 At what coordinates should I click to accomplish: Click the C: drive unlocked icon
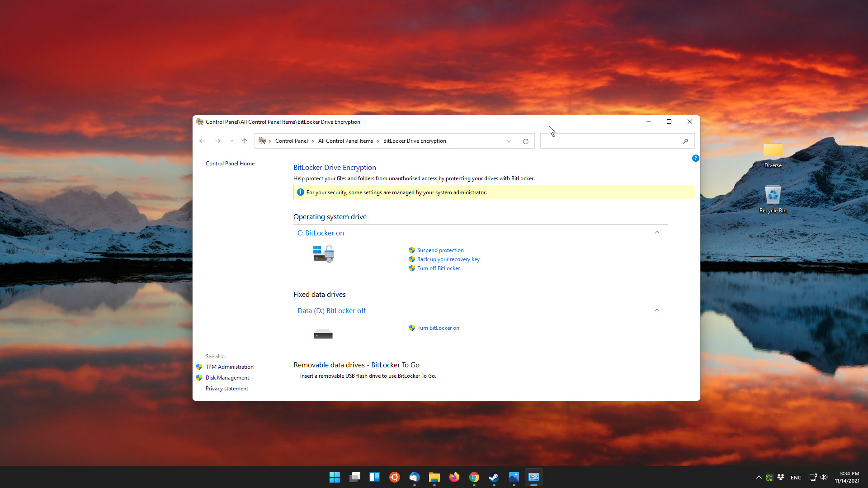pos(323,253)
